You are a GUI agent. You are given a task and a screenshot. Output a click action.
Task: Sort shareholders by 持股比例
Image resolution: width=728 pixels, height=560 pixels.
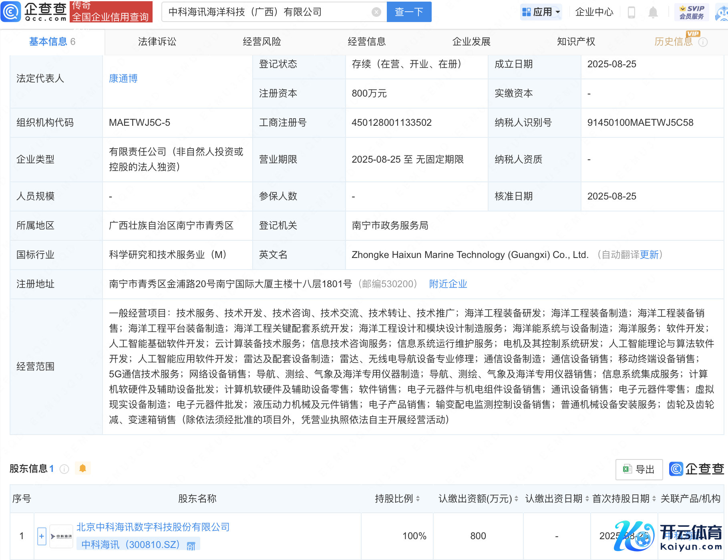click(418, 499)
